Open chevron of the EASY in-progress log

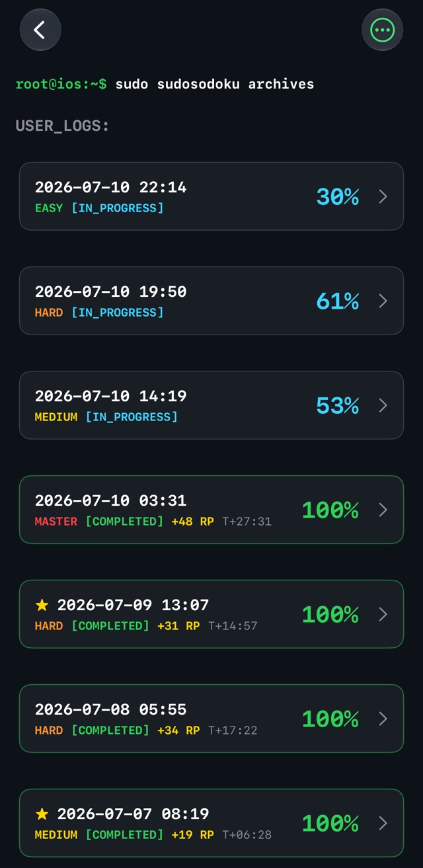[x=383, y=196]
